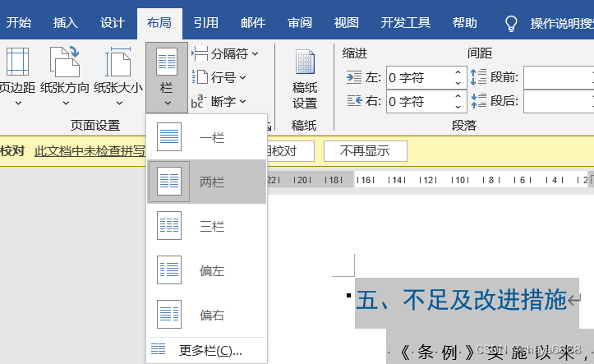
Task: Click the 段前 spacing before icon
Action: pos(478,77)
